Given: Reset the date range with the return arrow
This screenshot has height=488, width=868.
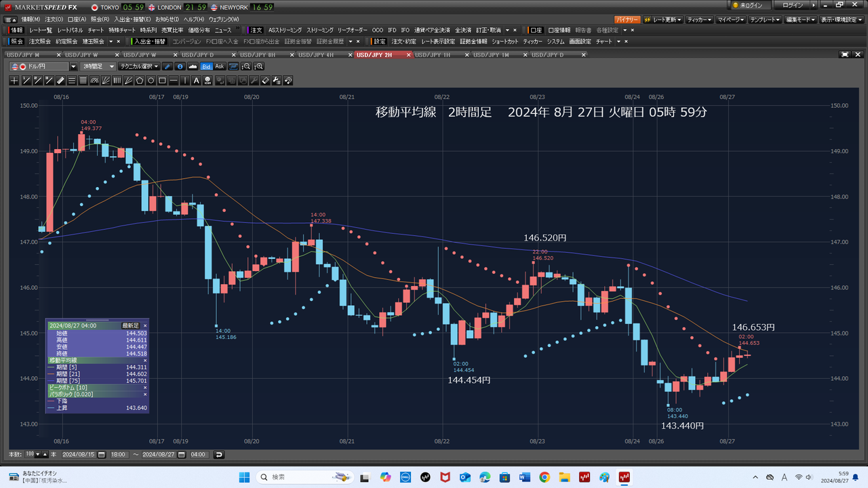Looking at the screenshot, I should coord(219,454).
